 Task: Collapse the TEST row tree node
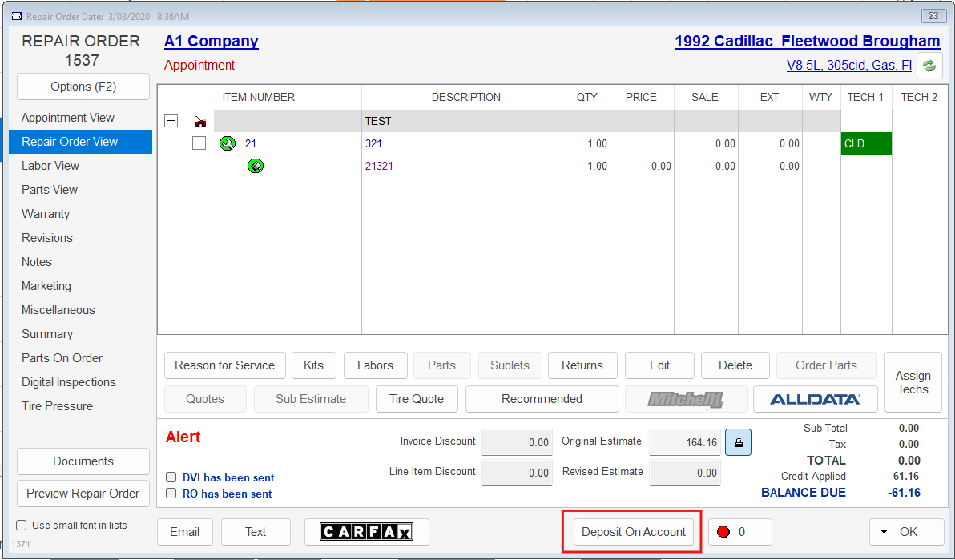(171, 121)
